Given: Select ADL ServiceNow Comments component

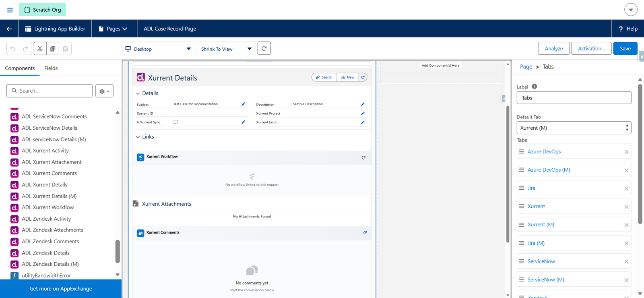Looking at the screenshot, I should pos(54,117).
